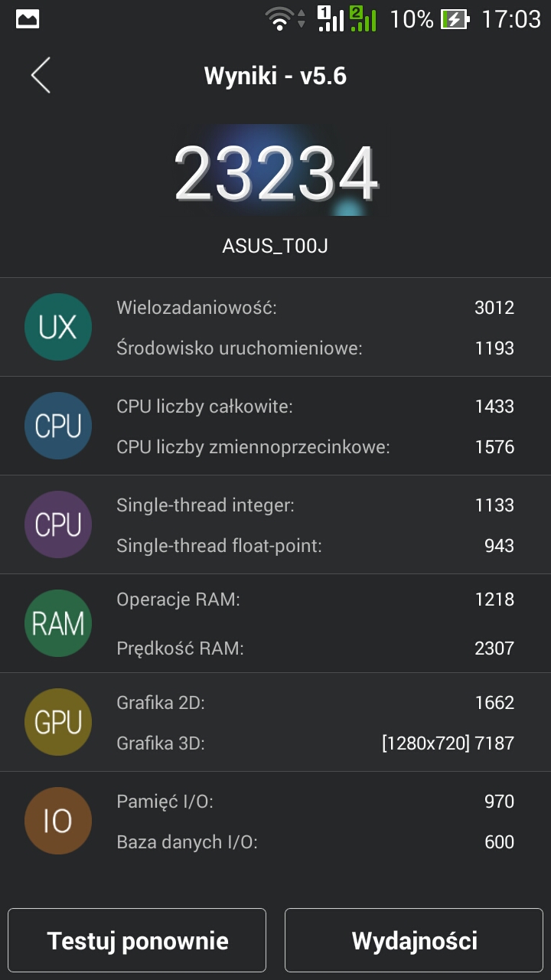Tap the Prędkość RAM result row
This screenshot has width=551, height=980.
click(315, 648)
